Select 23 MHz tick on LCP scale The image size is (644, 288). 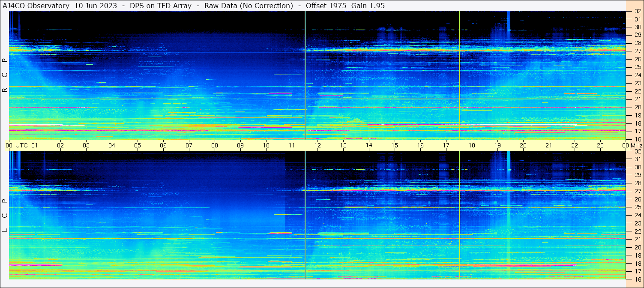click(637, 223)
